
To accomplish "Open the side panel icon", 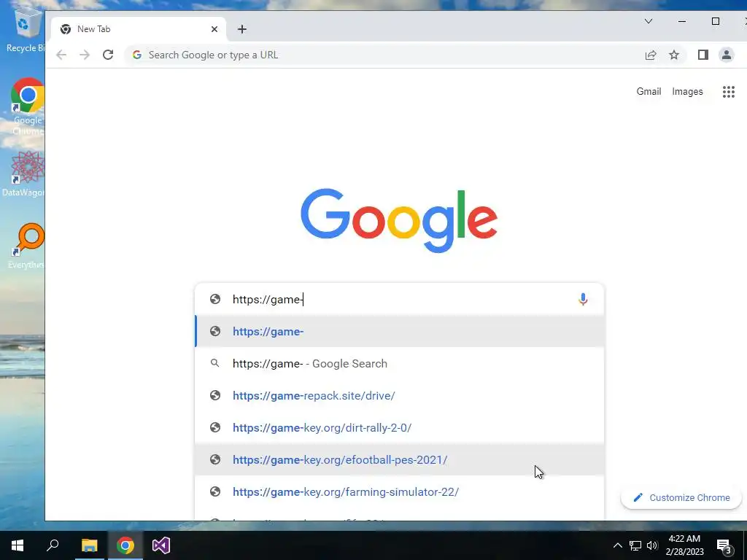I will click(703, 55).
